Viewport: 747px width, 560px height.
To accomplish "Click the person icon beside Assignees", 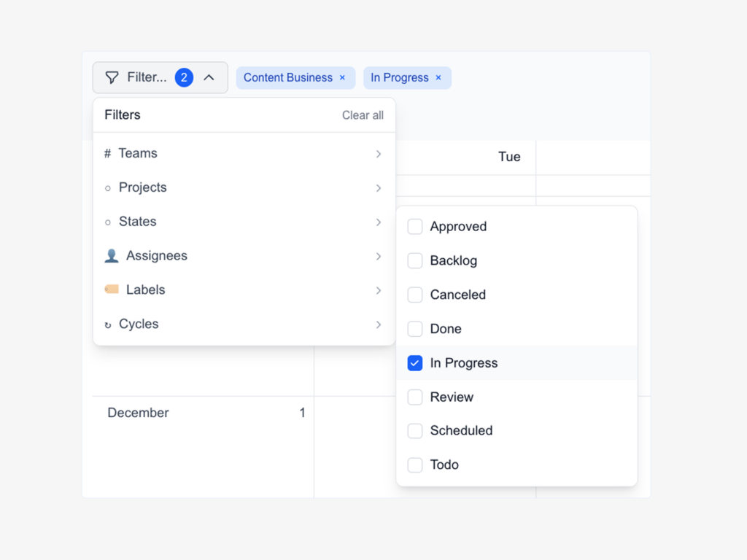I will tap(112, 256).
